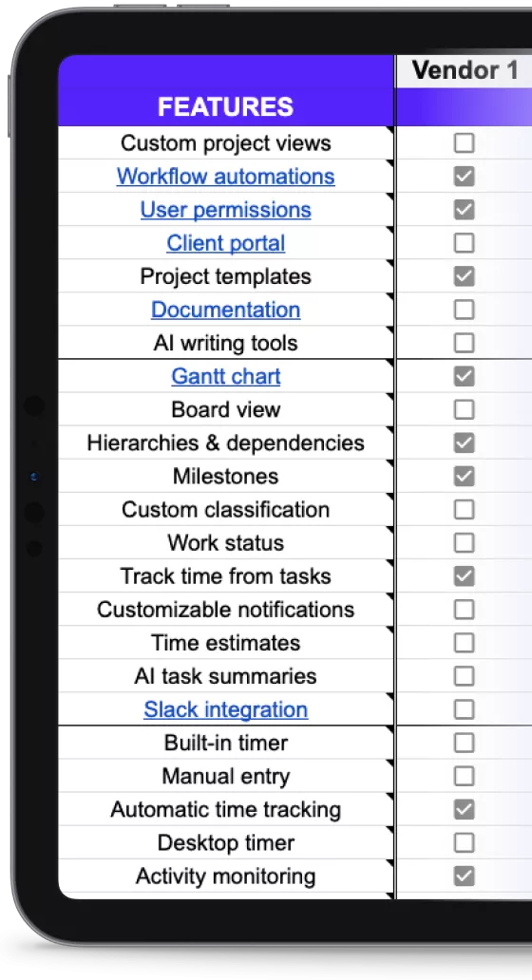Select the Hierarchies & dependencies cell

[x=226, y=443]
